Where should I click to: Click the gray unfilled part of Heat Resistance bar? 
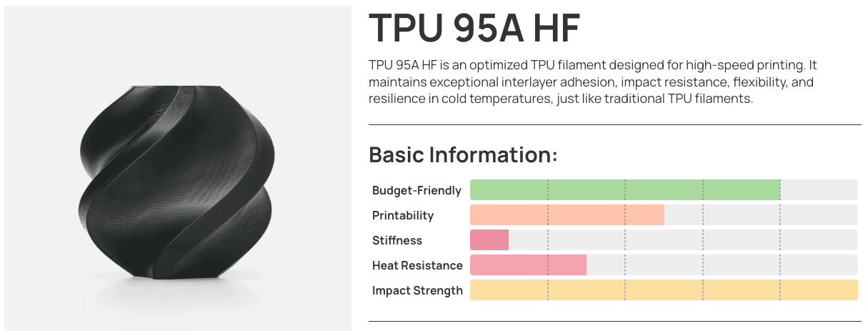coord(722,265)
